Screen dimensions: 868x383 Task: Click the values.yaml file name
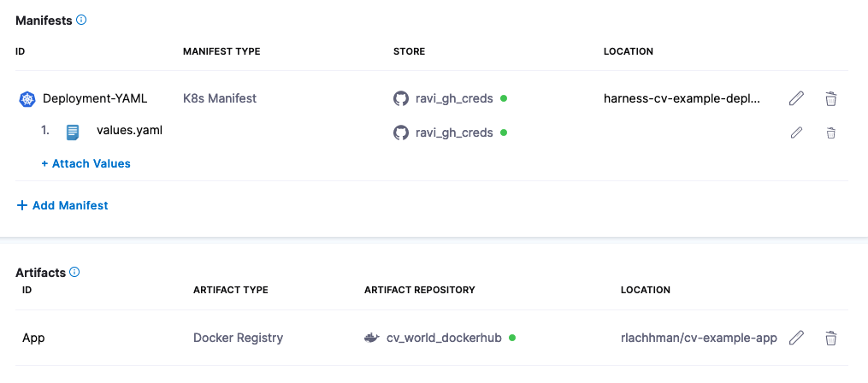click(x=129, y=131)
